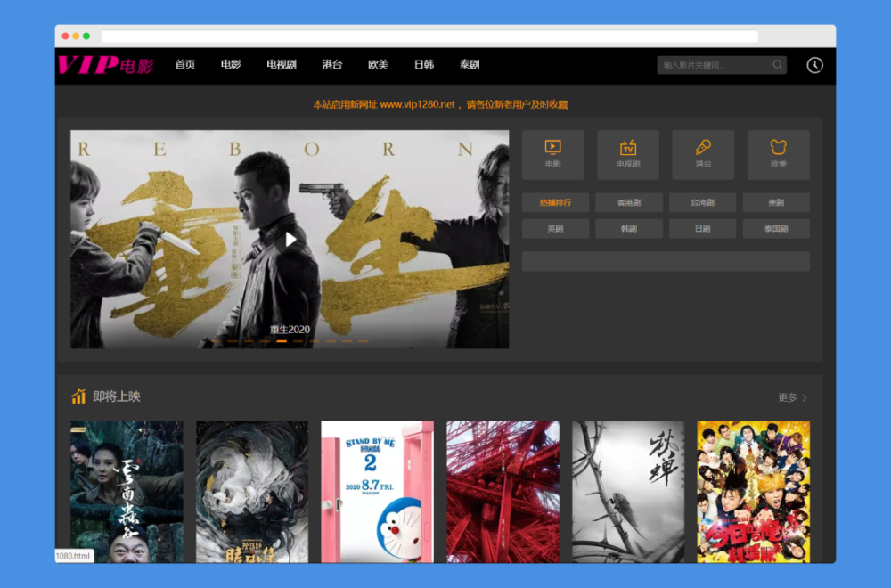Select the 泰国剧 filter button
Screen dimensions: 891x588
pyautogui.click(x=776, y=228)
